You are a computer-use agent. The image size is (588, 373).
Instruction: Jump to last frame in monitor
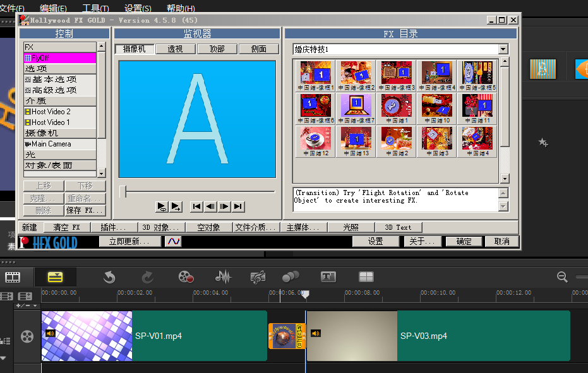[237, 206]
